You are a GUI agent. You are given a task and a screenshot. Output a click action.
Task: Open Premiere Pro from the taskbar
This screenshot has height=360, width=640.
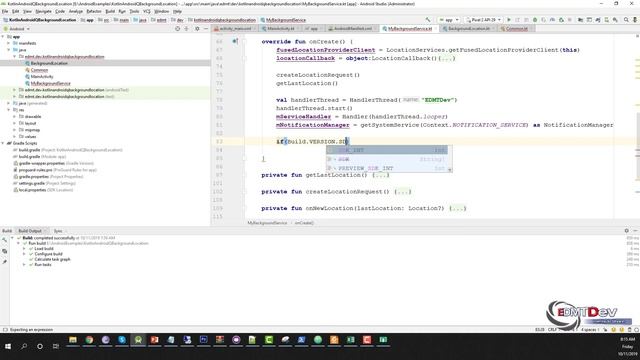[204, 340]
